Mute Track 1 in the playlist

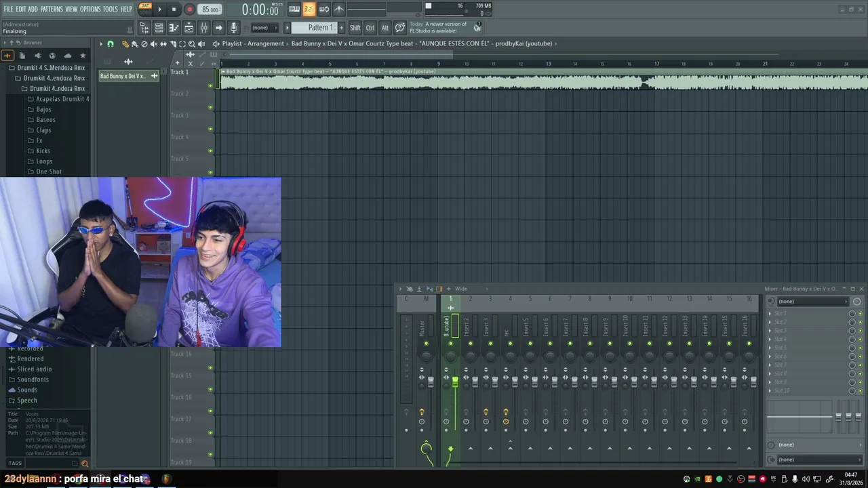pos(210,85)
